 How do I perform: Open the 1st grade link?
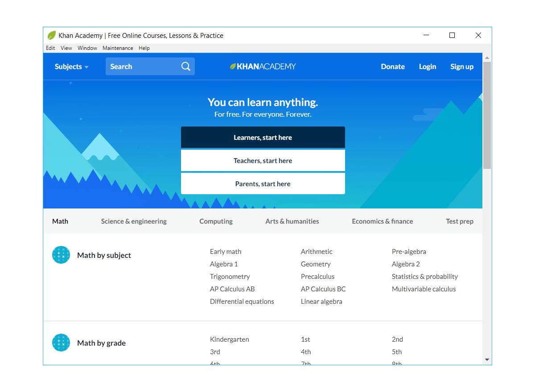[x=305, y=339]
